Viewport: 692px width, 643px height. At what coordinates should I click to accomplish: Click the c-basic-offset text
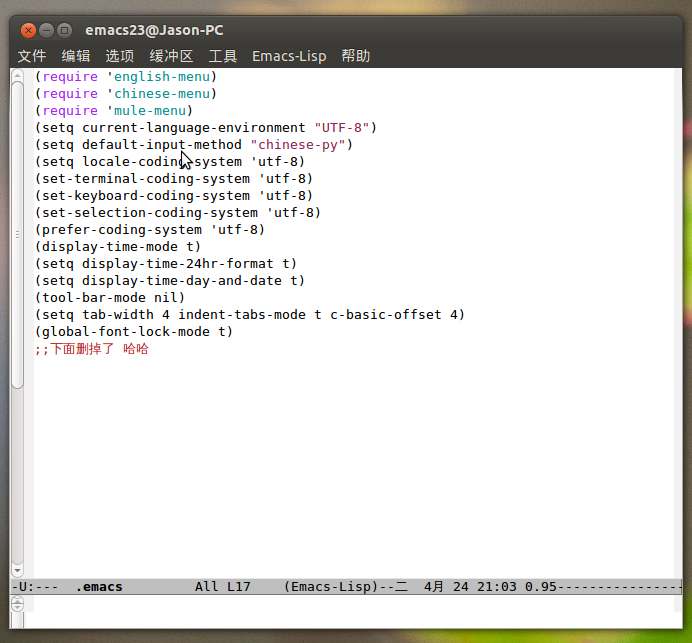click(x=386, y=315)
